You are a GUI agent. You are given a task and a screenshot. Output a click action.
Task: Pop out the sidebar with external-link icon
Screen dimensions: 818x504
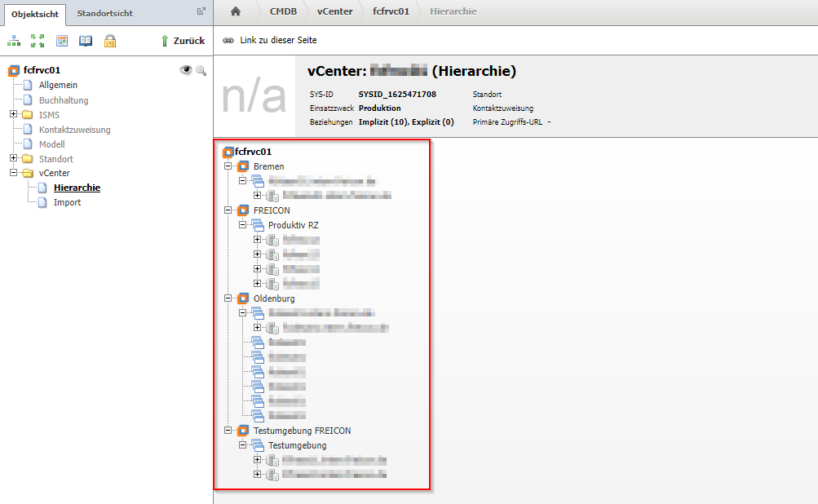pos(201,11)
